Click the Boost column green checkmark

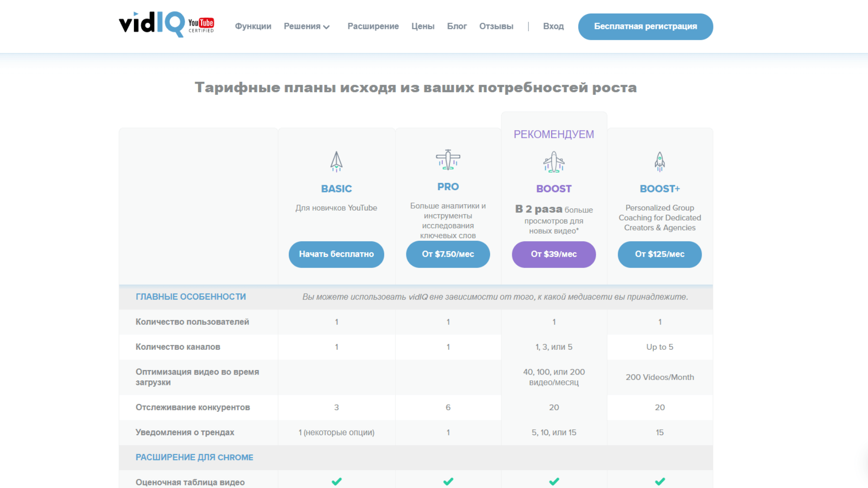coord(554,482)
